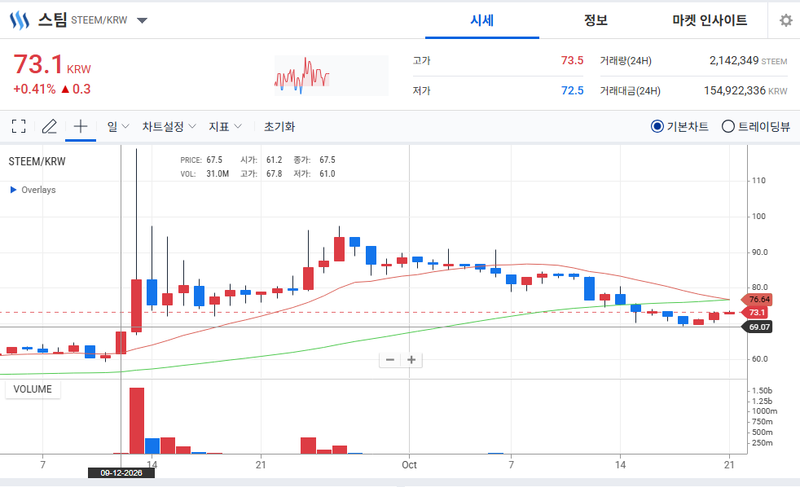Screen dimensions: 800x487
Task: Open settings with the gear icon
Action: 786,20
